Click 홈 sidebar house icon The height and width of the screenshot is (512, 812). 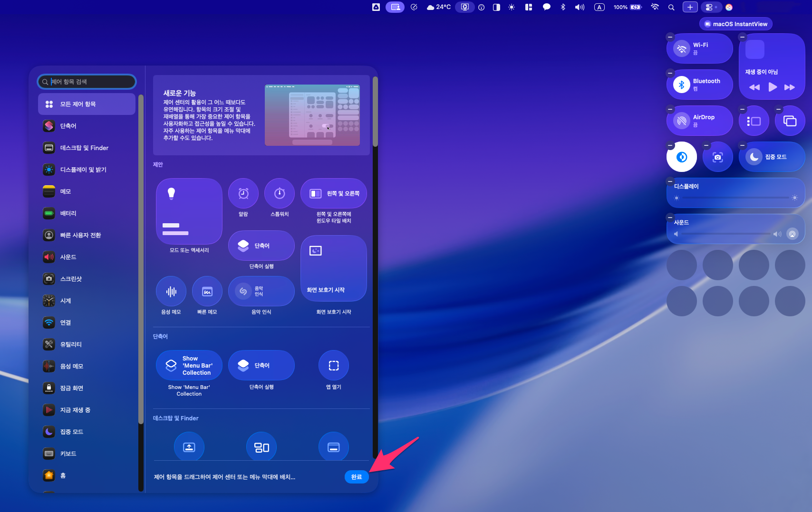point(49,475)
